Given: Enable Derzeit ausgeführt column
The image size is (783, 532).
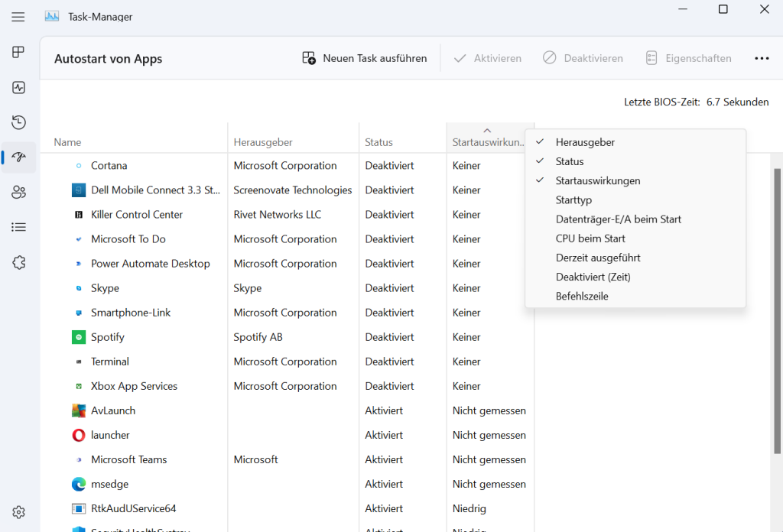Looking at the screenshot, I should [x=635, y=258].
